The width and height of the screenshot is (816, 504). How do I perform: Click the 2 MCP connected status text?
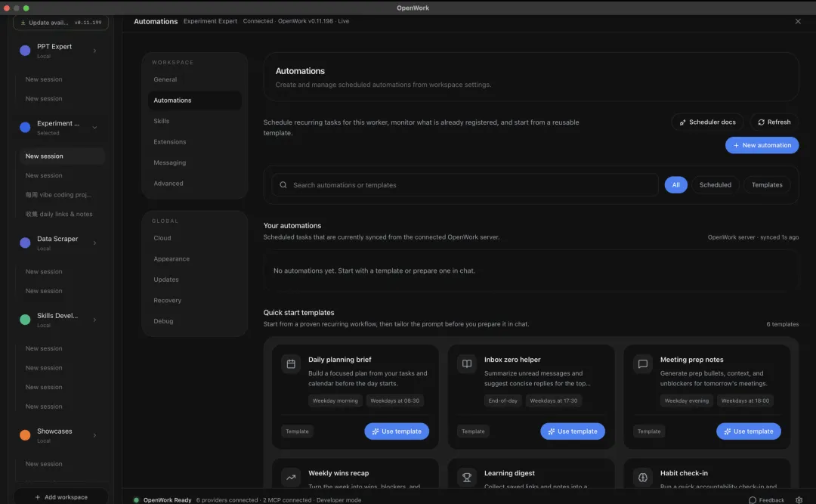click(287, 499)
